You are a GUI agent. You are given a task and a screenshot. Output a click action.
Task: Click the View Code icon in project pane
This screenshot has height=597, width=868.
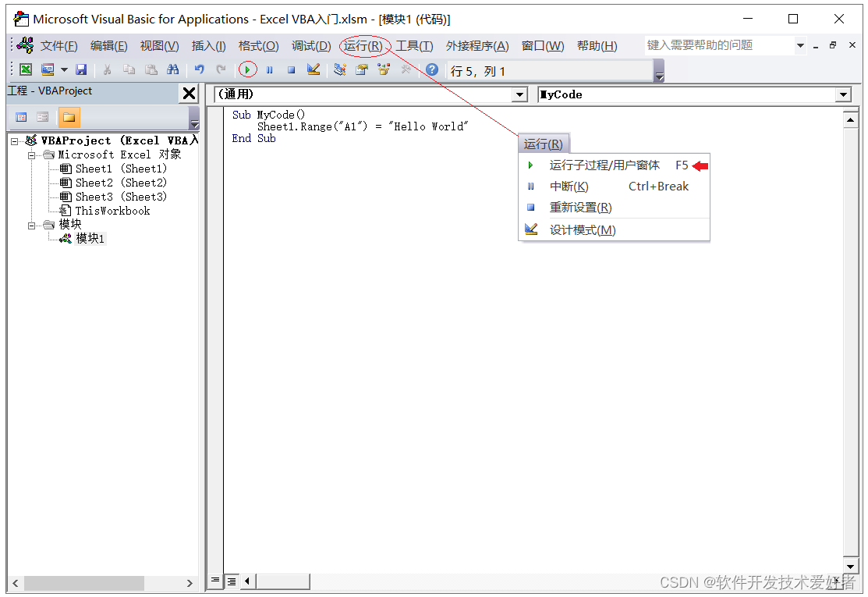point(22,117)
